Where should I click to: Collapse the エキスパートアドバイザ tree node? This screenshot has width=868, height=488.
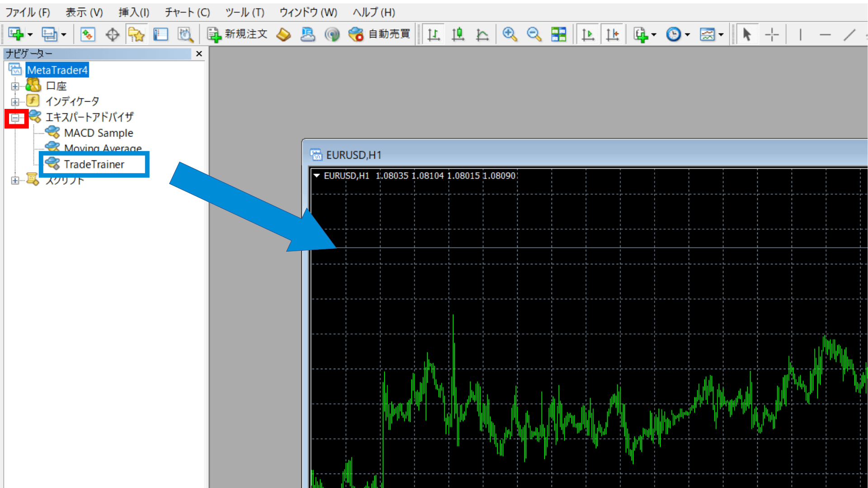coord(15,118)
